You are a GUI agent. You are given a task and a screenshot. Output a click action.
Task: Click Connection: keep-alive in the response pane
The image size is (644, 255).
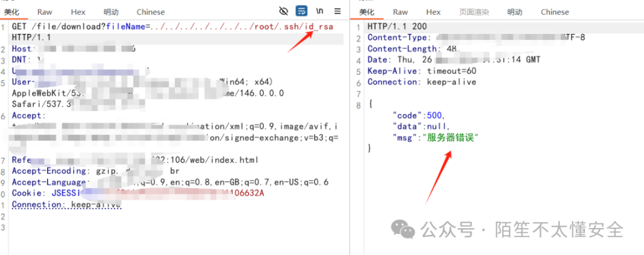coord(422,82)
